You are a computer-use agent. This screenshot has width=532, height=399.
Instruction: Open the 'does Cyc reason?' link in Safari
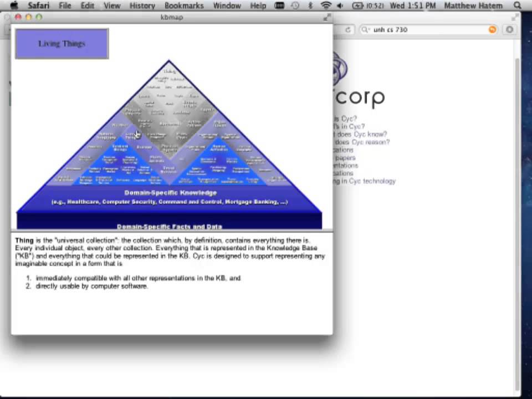[362, 142]
